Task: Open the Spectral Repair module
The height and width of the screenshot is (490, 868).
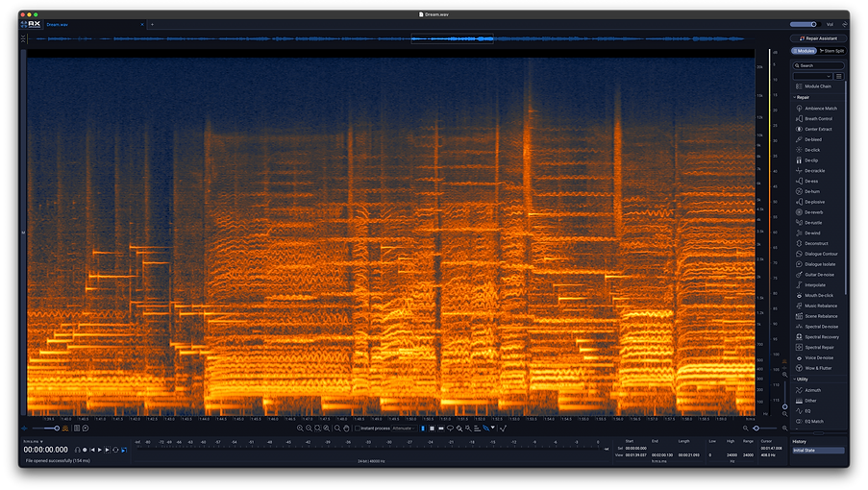Action: pos(815,347)
